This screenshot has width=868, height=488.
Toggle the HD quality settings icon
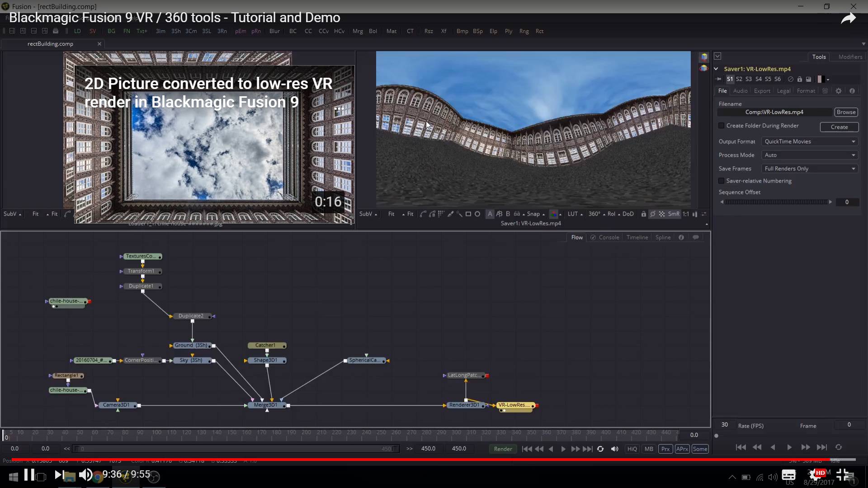818,474
